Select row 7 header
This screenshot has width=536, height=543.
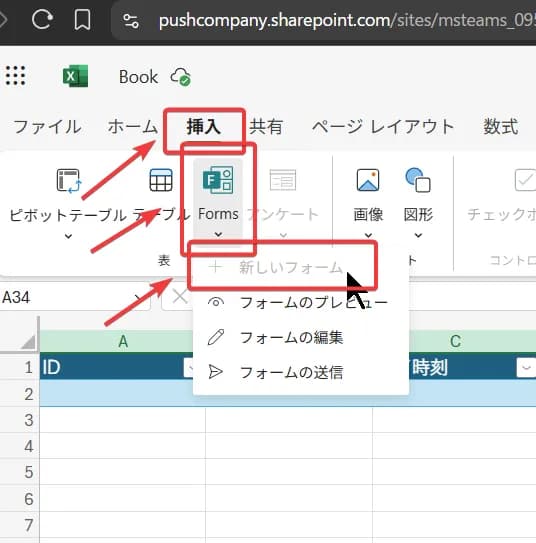click(x=20, y=525)
